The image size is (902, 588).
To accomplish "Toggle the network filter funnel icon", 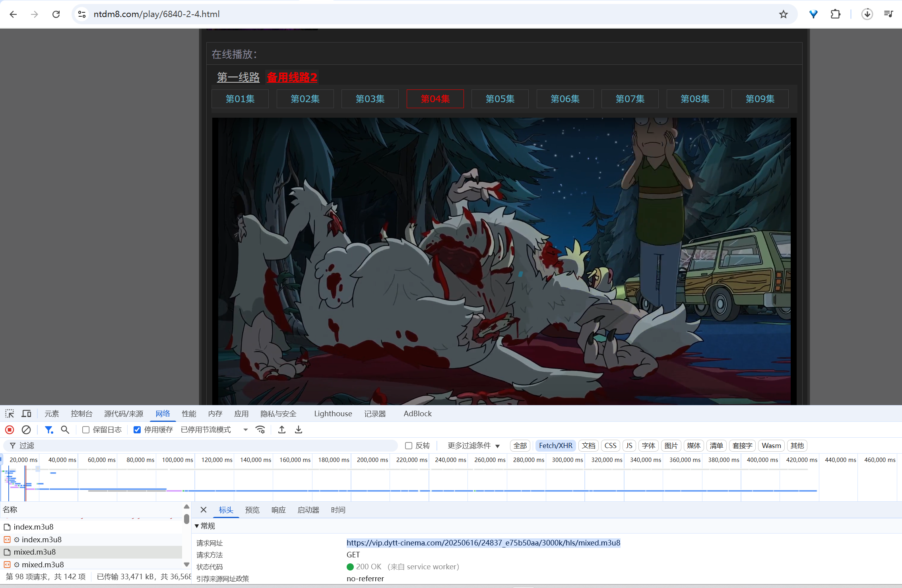I will click(x=49, y=429).
